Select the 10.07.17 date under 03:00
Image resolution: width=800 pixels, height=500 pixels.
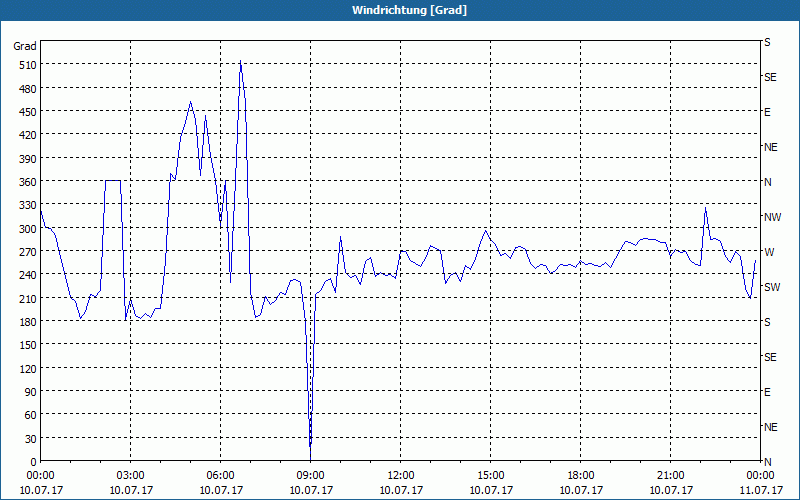click(x=131, y=490)
